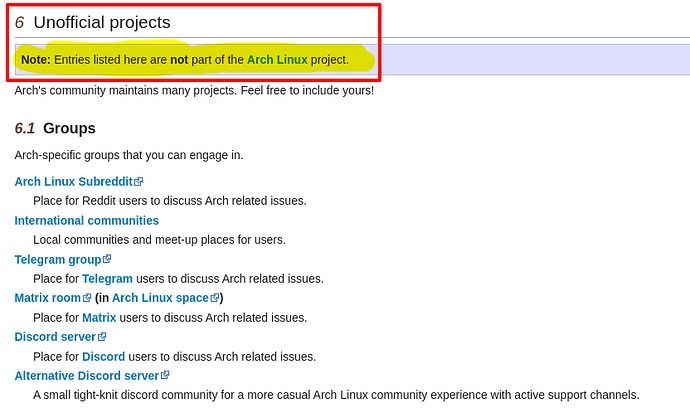The image size is (690, 413).
Task: Click the 'Unofficial projects' section heading
Action: [x=102, y=22]
